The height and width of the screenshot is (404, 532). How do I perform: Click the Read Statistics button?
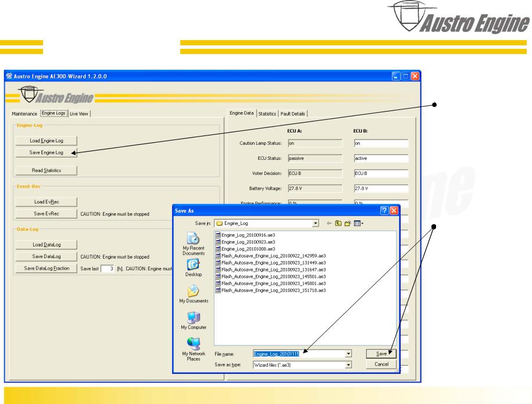pyautogui.click(x=46, y=170)
